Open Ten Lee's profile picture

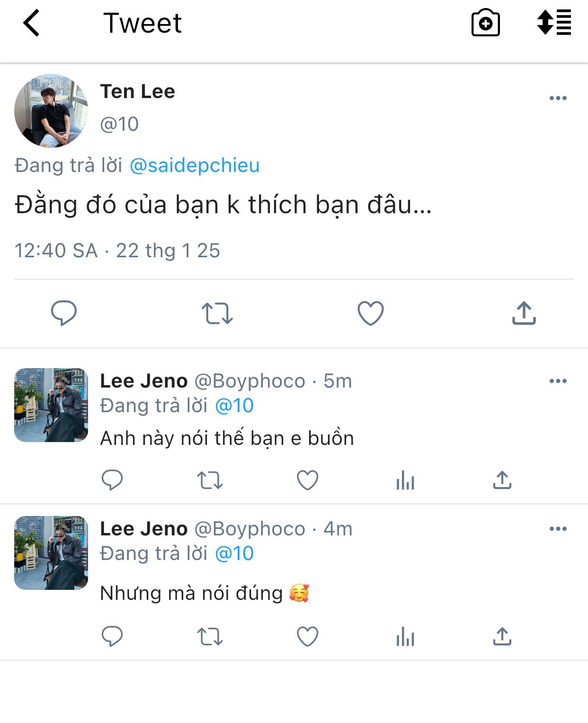(x=51, y=111)
